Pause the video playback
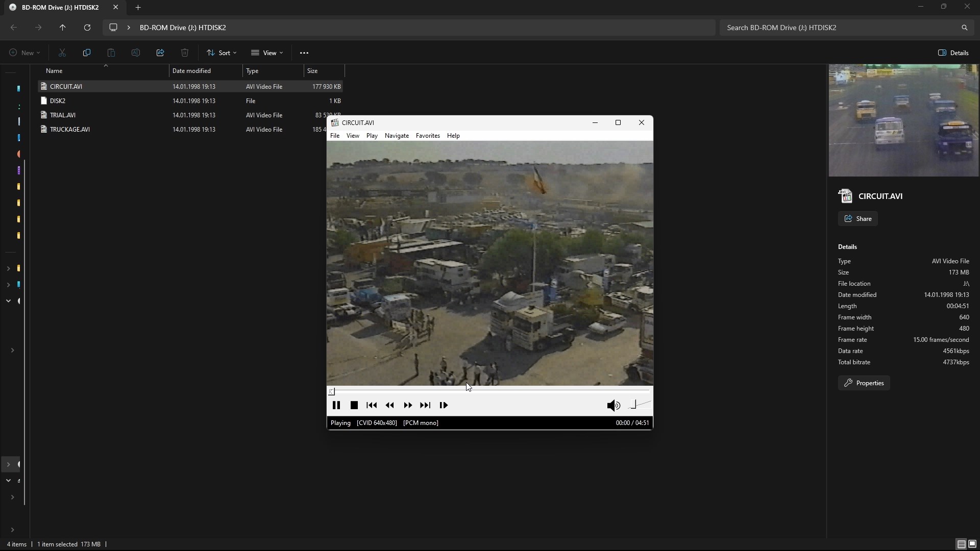The height and width of the screenshot is (551, 980). (336, 405)
